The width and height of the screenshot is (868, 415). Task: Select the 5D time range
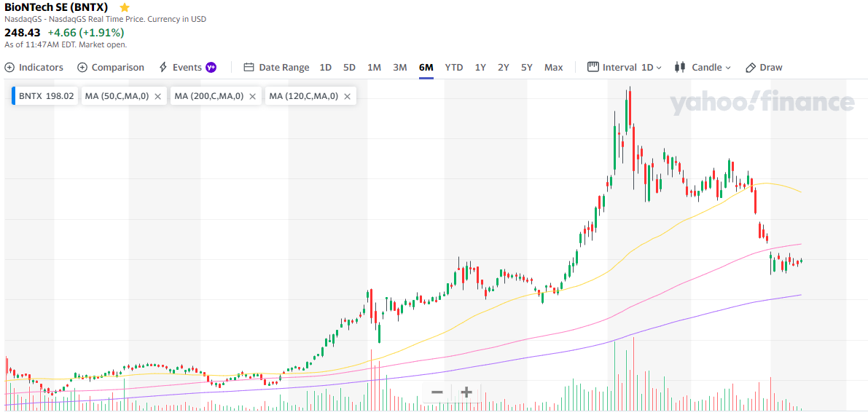click(x=349, y=68)
